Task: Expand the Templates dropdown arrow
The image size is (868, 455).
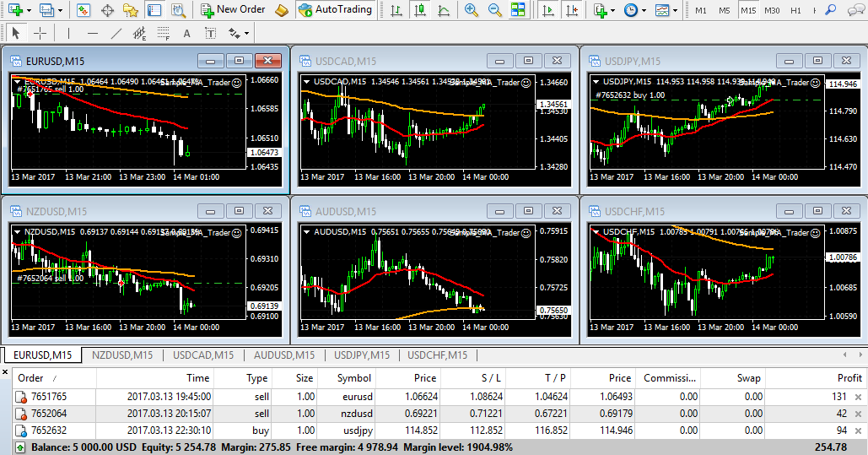Action: coord(675,10)
